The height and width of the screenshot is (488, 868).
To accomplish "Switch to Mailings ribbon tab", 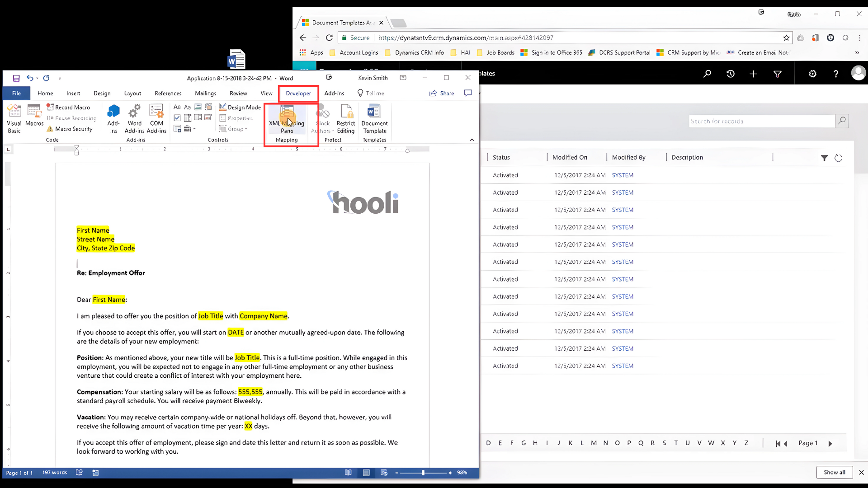I will tap(205, 93).
